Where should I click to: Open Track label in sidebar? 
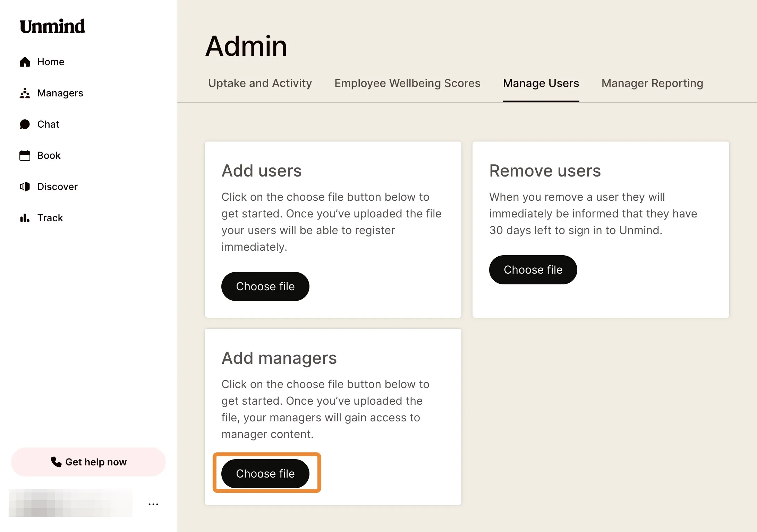click(50, 218)
